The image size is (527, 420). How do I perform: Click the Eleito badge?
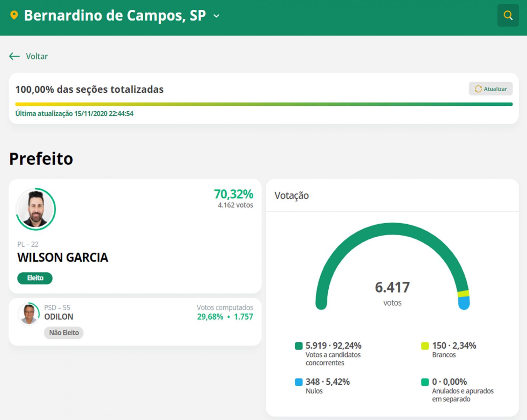(35, 278)
